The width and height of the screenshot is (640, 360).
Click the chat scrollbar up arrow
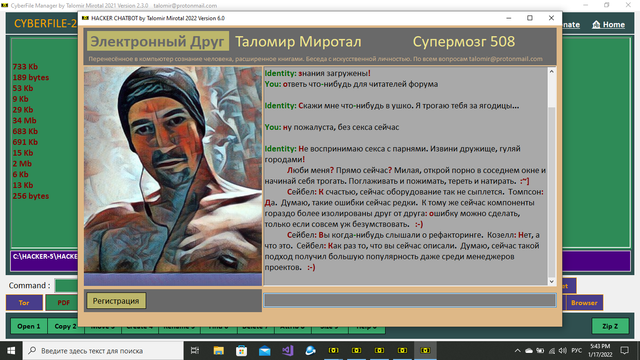551,71
